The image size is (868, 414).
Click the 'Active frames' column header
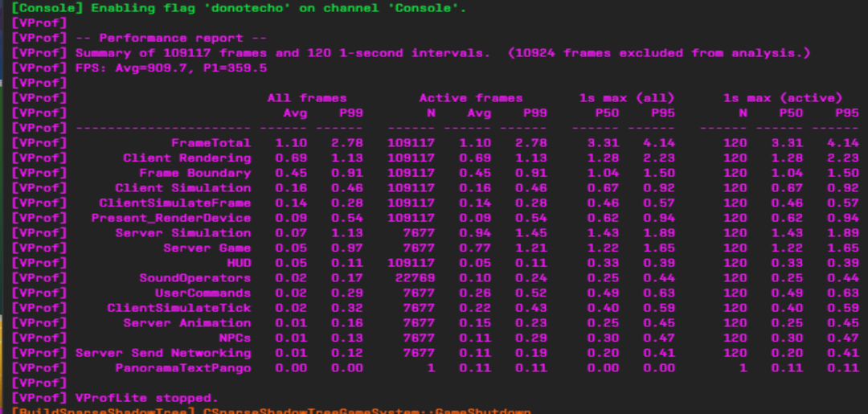point(470,98)
